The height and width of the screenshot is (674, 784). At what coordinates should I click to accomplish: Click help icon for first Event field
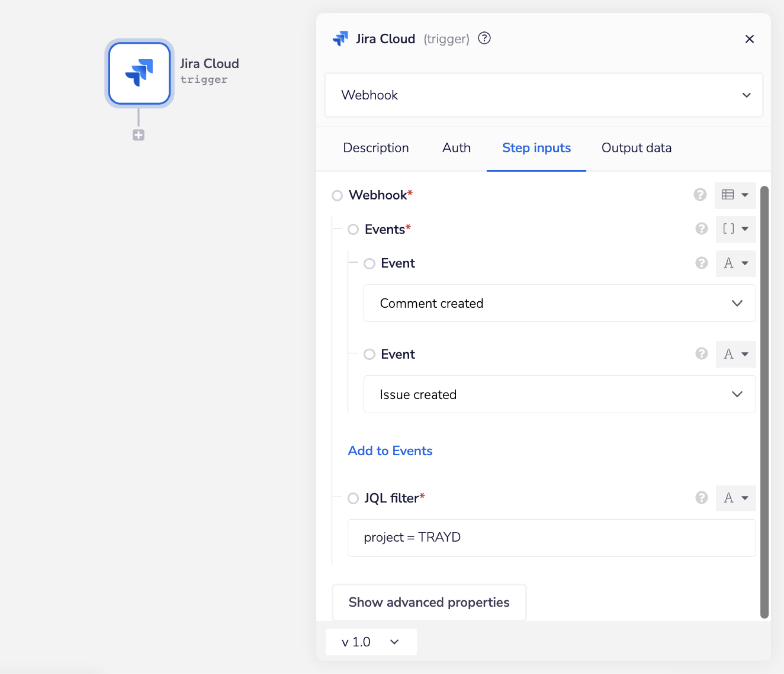pos(701,263)
